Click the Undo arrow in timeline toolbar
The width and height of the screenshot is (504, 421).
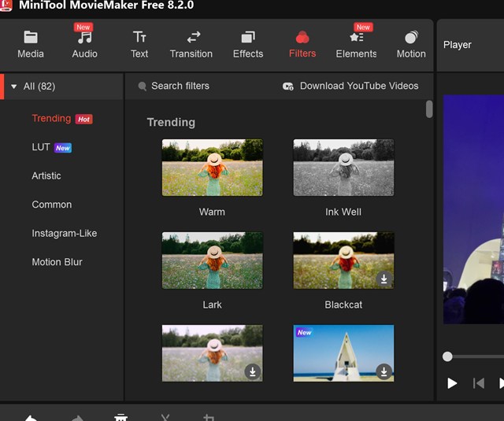coord(31,418)
